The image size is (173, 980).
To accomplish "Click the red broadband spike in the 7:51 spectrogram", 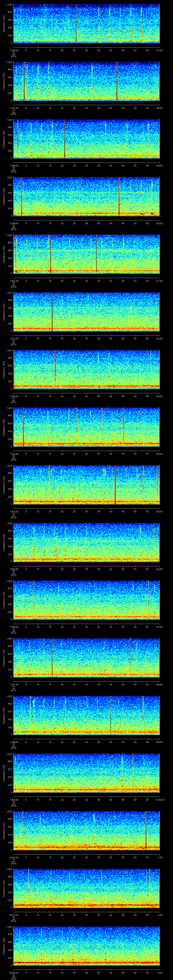I will (x=52, y=312).
